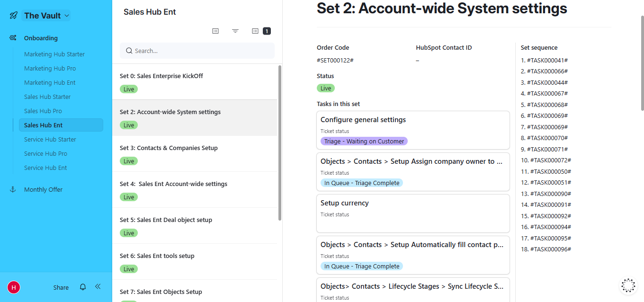Click the dotted circle help icon
The width and height of the screenshot is (644, 302).
(628, 285)
